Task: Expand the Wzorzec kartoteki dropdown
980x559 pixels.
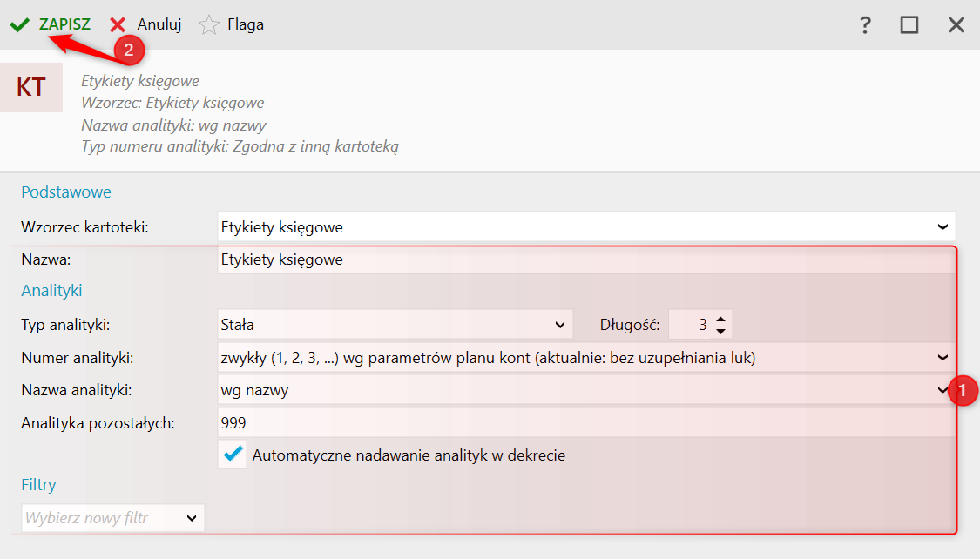Action: 943,227
